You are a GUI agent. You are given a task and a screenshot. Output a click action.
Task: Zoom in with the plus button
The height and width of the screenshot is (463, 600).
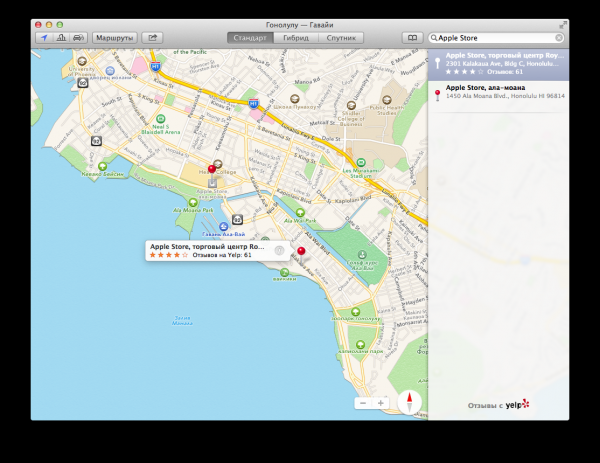coord(380,403)
